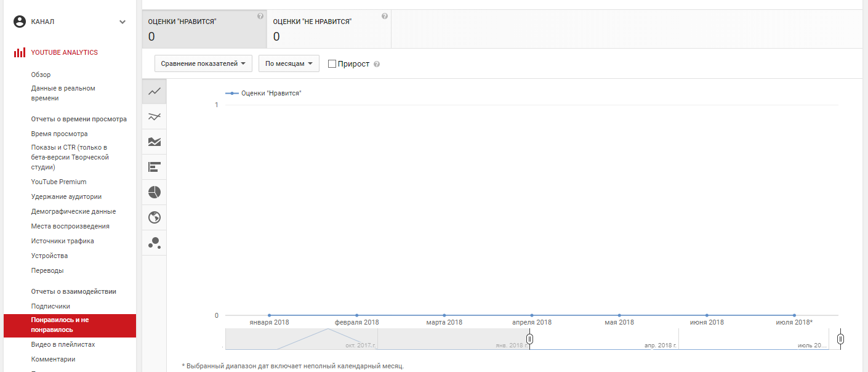The image size is (868, 372).
Task: Go to Подписчики report
Action: (50, 306)
